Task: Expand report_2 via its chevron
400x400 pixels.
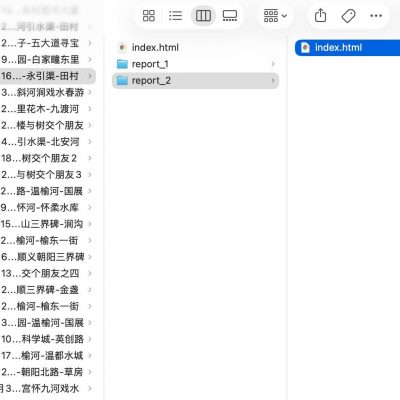Action: (273, 80)
